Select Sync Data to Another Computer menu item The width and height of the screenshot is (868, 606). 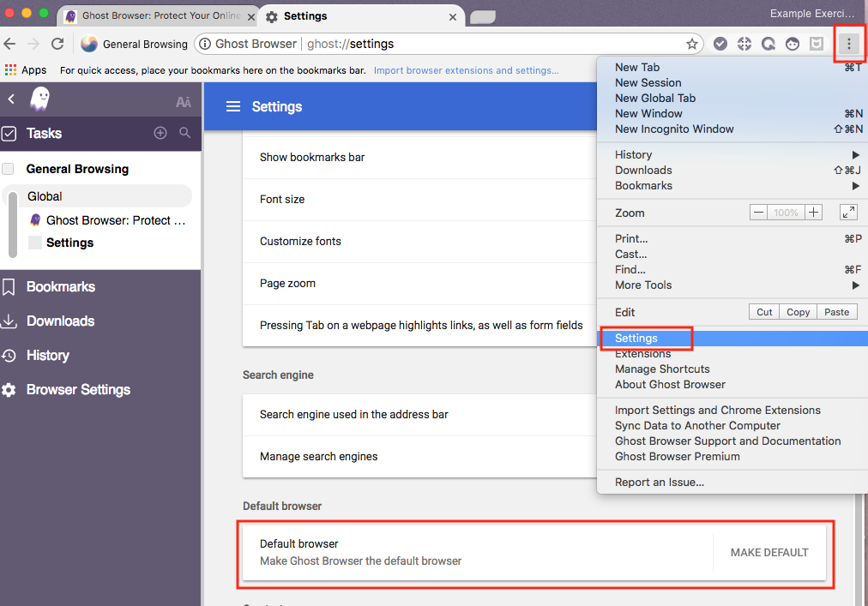point(732,426)
